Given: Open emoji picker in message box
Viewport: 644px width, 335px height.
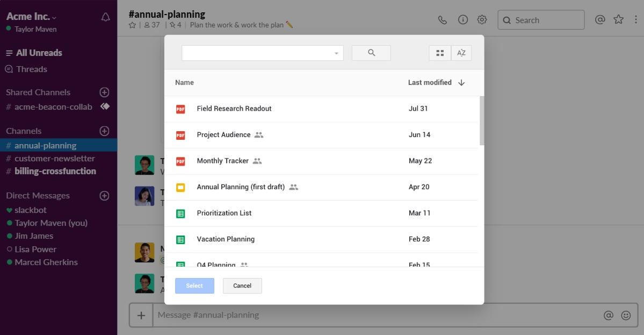Looking at the screenshot, I should [626, 316].
